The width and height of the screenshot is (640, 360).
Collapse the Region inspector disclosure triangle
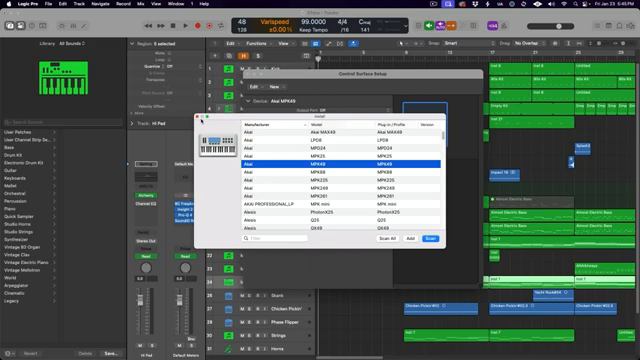pyautogui.click(x=132, y=43)
